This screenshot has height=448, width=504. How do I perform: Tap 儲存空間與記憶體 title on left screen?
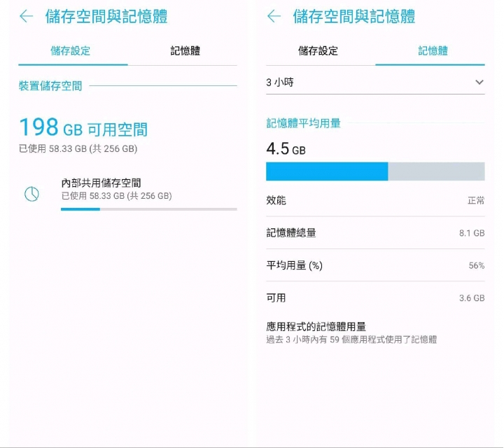[106, 16]
